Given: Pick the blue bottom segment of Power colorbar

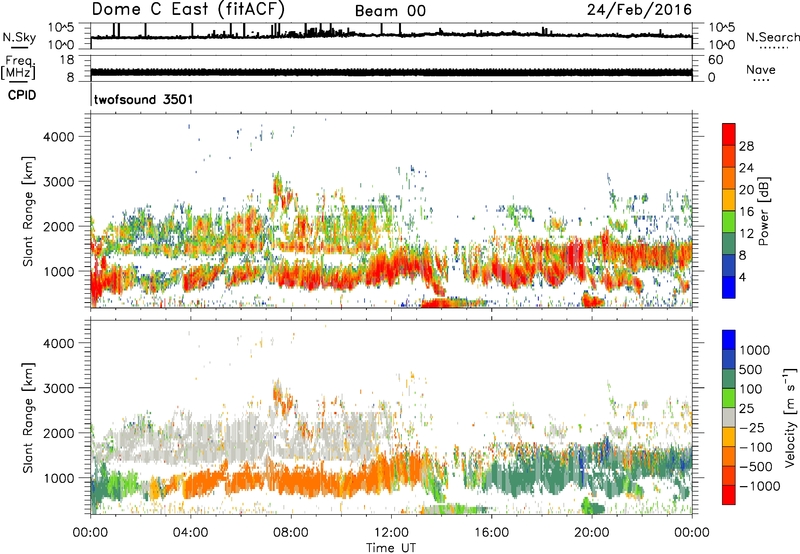Looking at the screenshot, I should coord(729,287).
